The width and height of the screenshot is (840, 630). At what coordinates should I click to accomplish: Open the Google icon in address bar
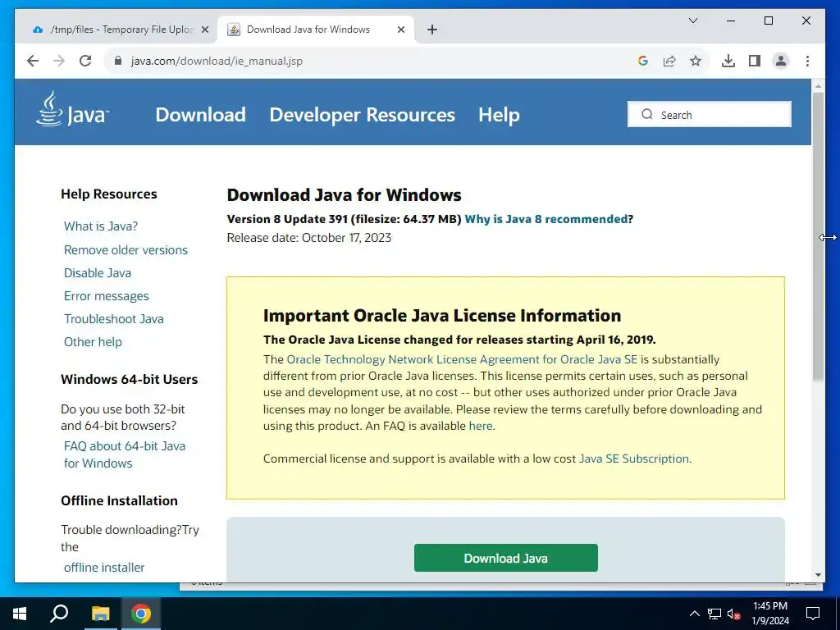[x=643, y=61]
